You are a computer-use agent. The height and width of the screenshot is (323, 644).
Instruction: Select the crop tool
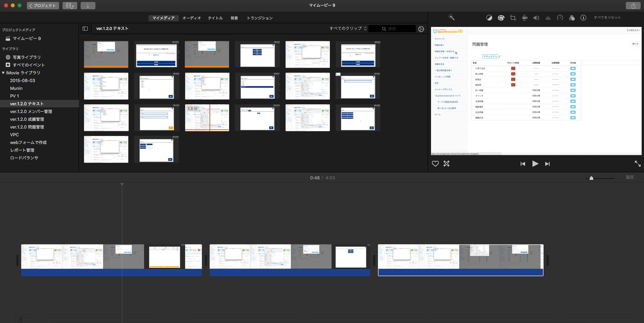pos(513,18)
